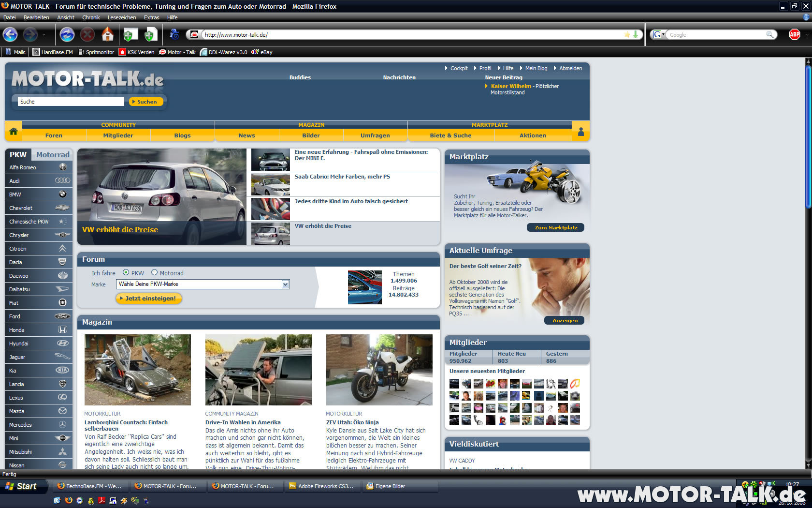
Task: Open the Adblock Plus ABP icon
Action: pyautogui.click(x=794, y=34)
